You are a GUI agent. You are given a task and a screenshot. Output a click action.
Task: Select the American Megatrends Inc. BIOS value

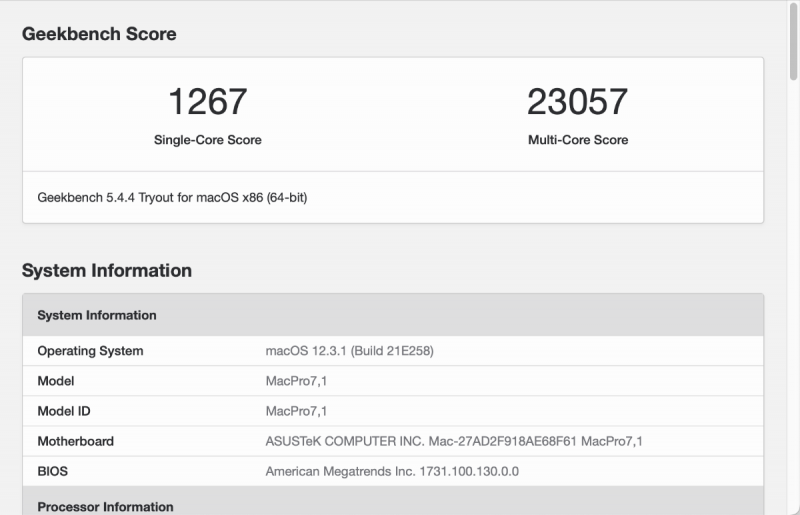tap(392, 472)
